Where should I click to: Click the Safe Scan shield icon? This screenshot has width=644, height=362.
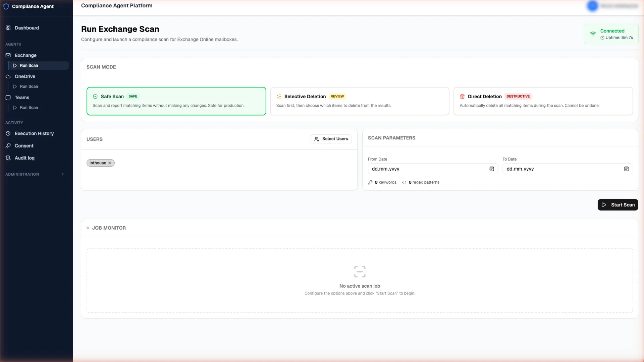click(x=95, y=97)
